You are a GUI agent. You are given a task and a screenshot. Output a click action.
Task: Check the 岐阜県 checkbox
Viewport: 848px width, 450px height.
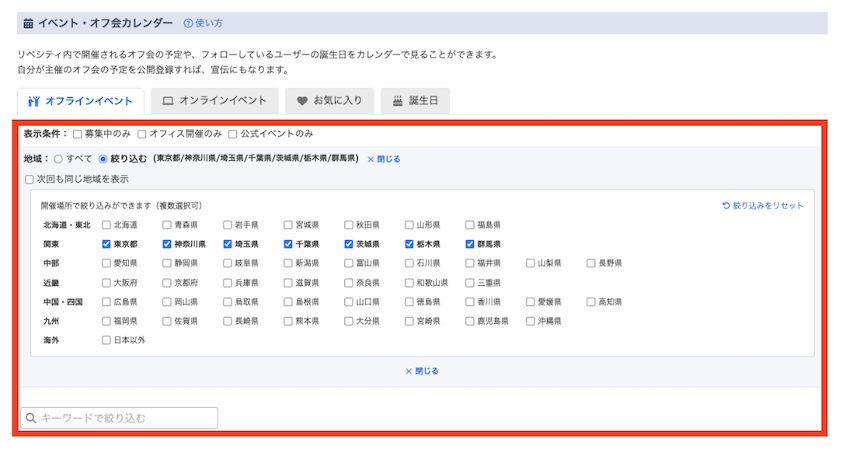click(227, 263)
